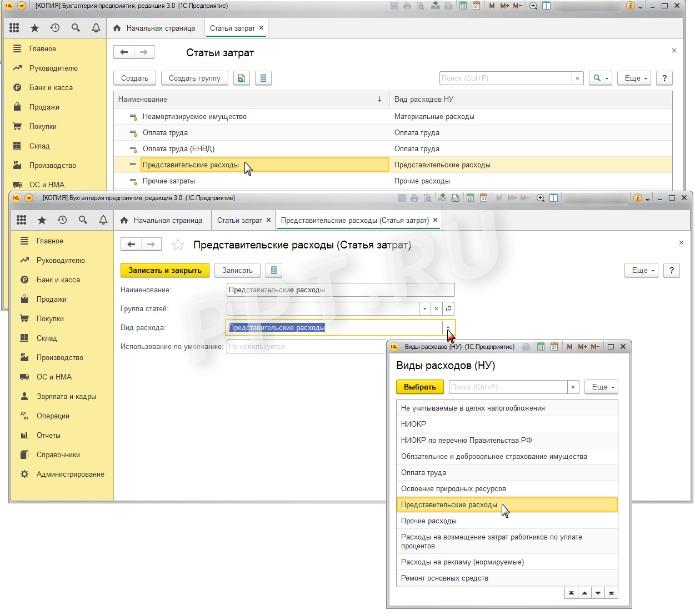Expand the Группа статей dropdown arrow

[423, 308]
